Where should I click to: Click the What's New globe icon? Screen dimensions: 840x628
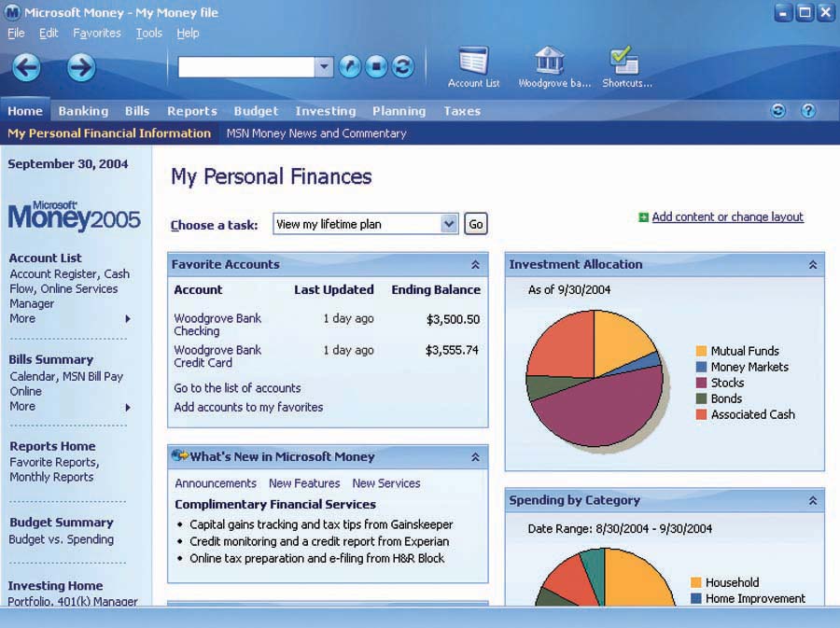click(x=179, y=455)
